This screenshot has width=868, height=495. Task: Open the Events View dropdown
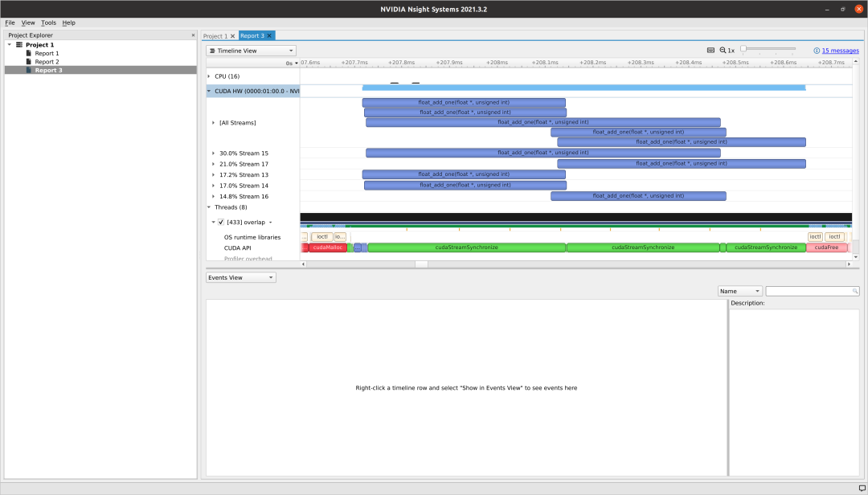pos(241,277)
